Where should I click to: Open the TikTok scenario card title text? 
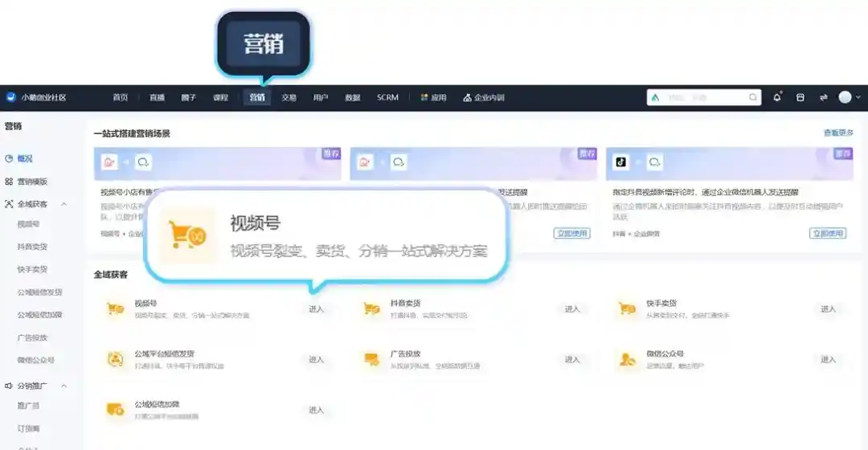pos(705,192)
